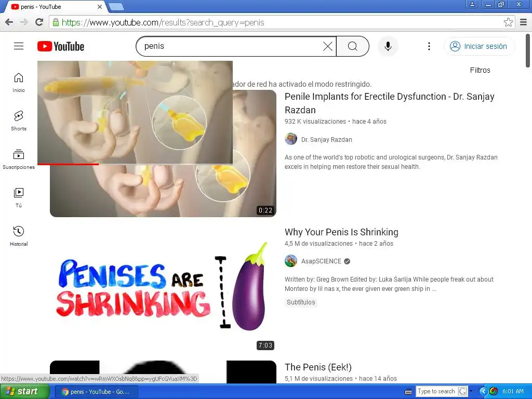Click the lock icon in address bar

click(x=55, y=22)
